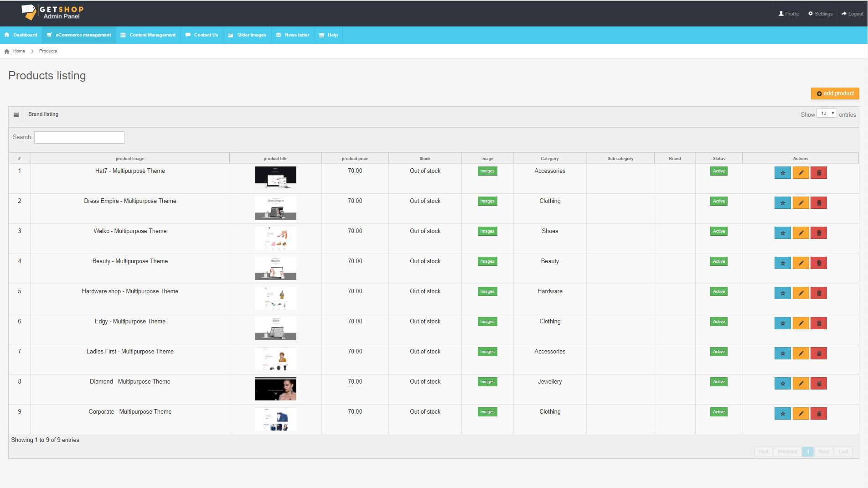Click the star icon for Diamond theme row

782,384
